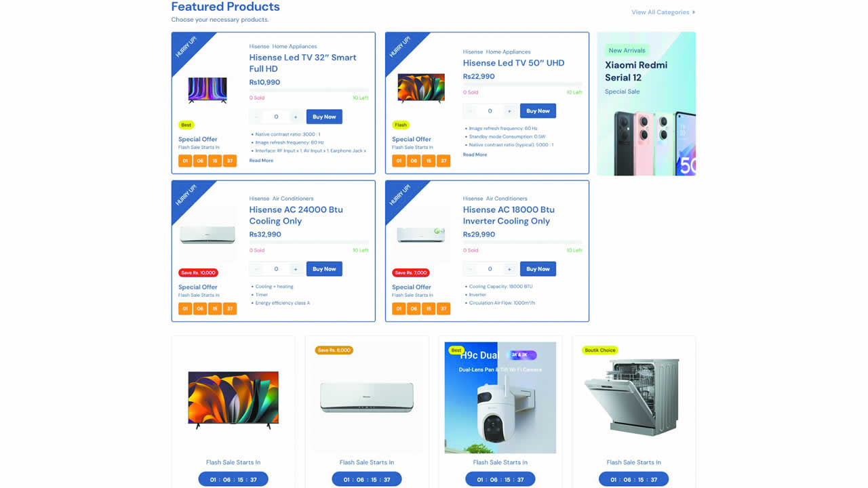Decrease quantity for Hisense Led TV 50″ UHD
This screenshot has width=868, height=488.
click(x=470, y=111)
